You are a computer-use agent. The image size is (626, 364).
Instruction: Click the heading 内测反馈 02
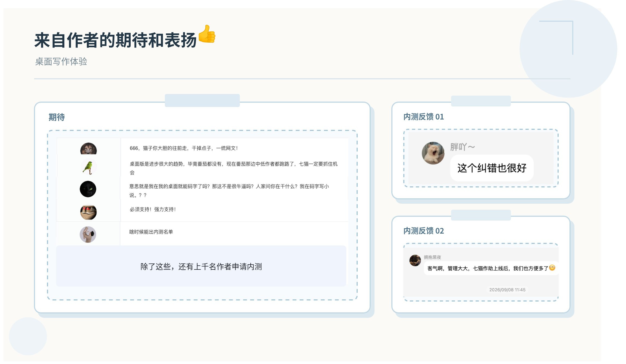pyautogui.click(x=423, y=231)
